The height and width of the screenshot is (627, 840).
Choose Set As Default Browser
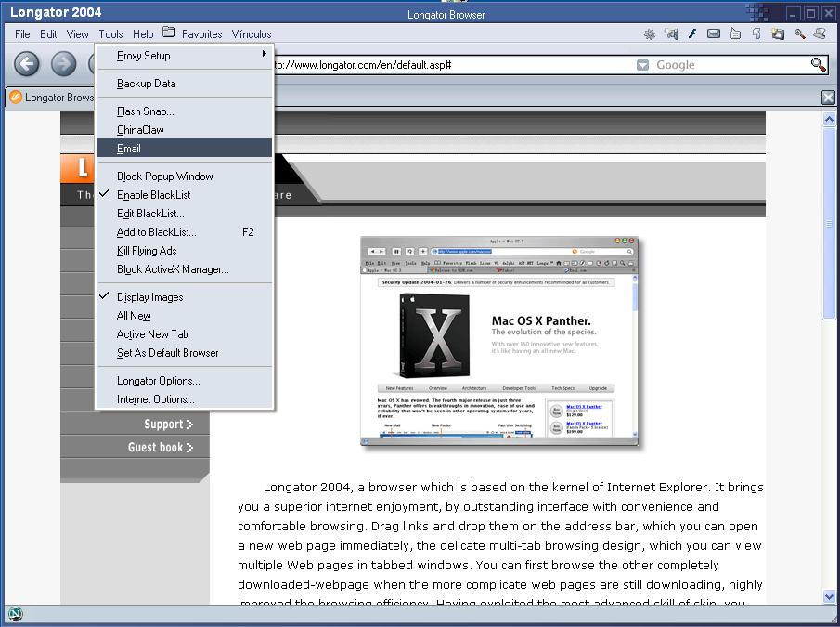[185, 353]
